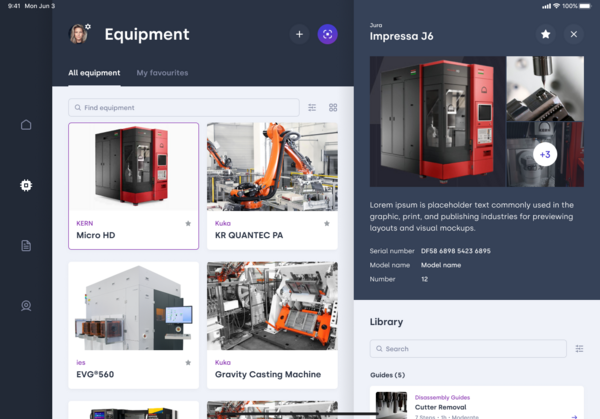The height and width of the screenshot is (419, 600).
Task: Click the Library Search field
Action: click(x=468, y=349)
